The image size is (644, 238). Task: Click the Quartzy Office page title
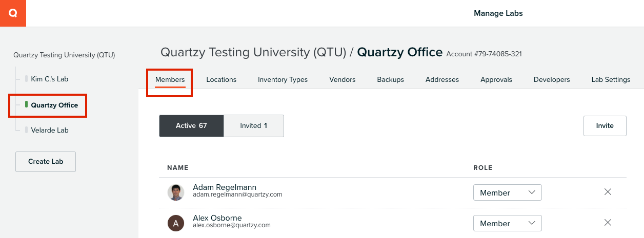click(400, 52)
